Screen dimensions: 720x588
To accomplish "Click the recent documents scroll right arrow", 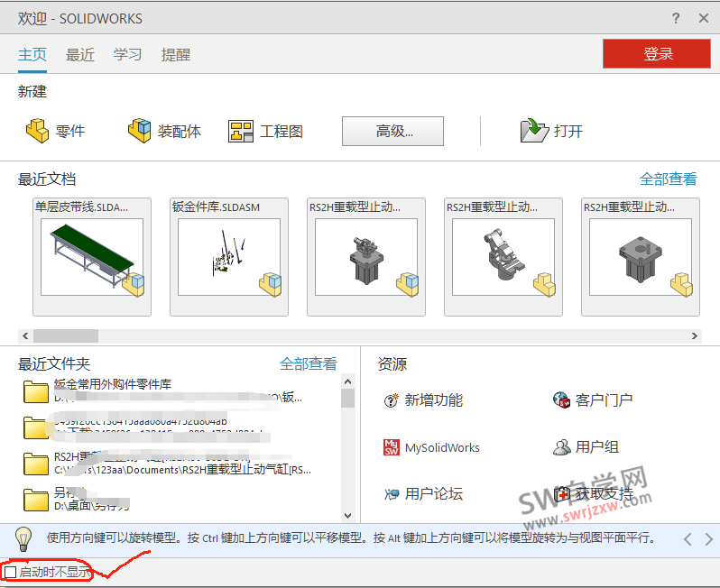I will pos(695,336).
